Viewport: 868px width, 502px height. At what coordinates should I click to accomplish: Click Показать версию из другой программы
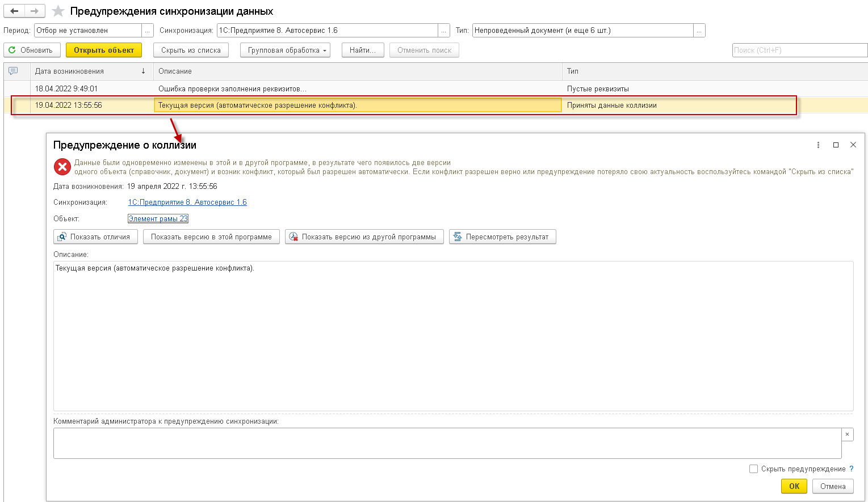(x=364, y=237)
